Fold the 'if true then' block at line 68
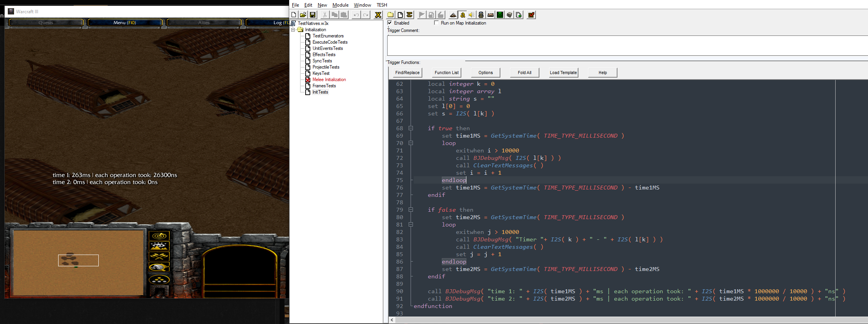 [411, 128]
